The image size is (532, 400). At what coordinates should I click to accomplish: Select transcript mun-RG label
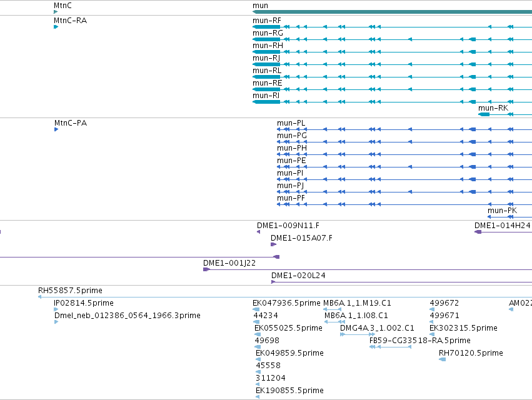pyautogui.click(x=268, y=33)
